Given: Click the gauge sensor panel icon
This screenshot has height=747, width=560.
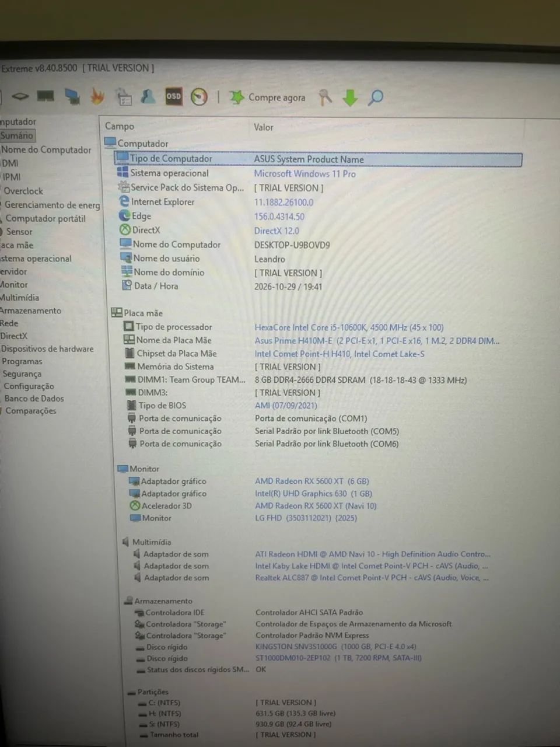Looking at the screenshot, I should click(199, 97).
